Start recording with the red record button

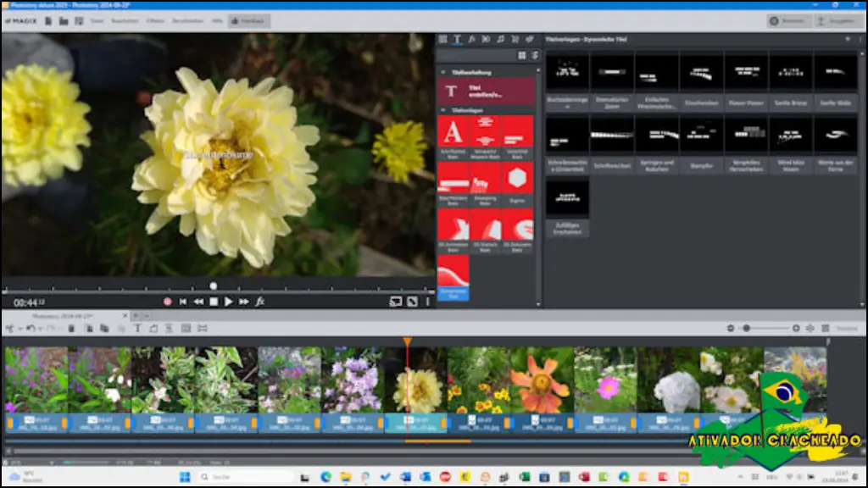pyautogui.click(x=168, y=302)
